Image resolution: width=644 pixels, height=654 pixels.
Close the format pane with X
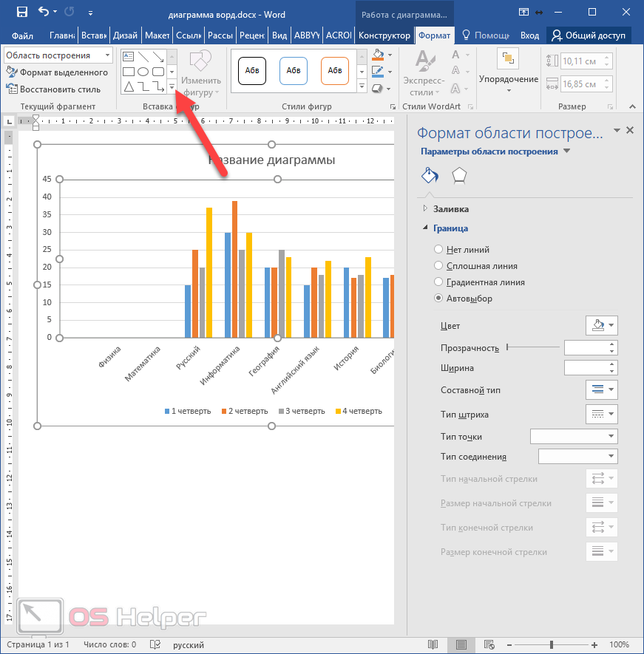630,130
